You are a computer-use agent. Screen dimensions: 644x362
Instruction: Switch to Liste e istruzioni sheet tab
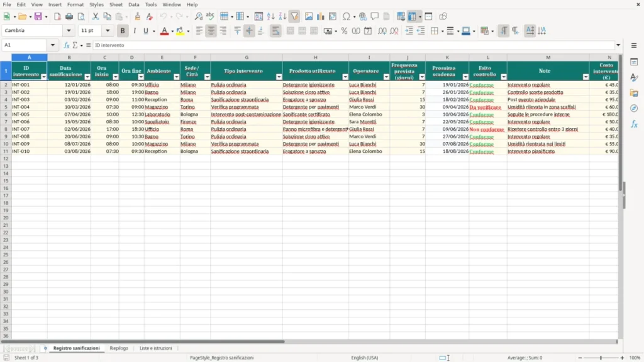[x=156, y=348]
